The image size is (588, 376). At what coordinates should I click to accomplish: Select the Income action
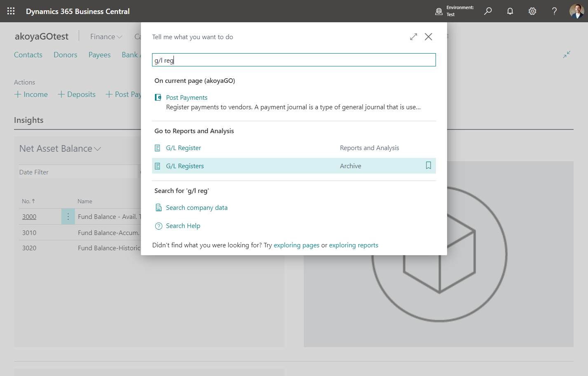[x=31, y=94]
